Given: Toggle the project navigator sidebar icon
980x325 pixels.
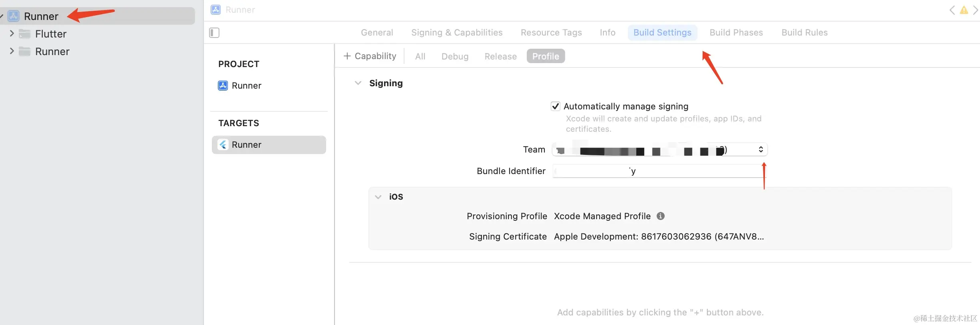Looking at the screenshot, I should point(214,33).
